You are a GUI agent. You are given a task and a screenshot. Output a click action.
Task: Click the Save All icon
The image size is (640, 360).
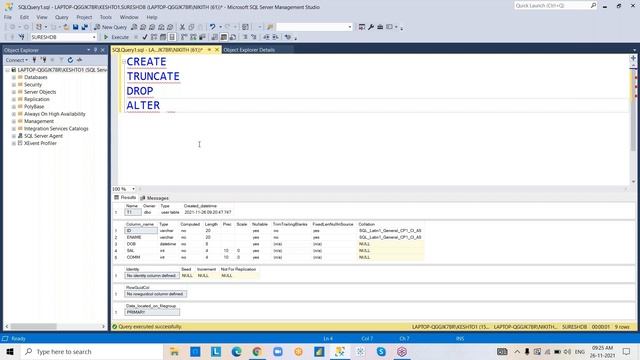pyautogui.click(x=84, y=27)
